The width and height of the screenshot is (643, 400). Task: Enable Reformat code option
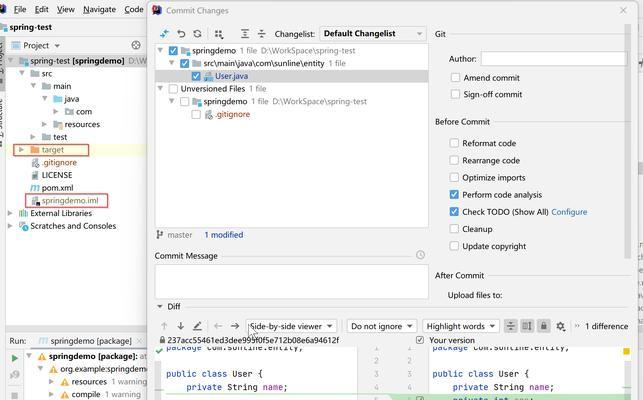pos(454,143)
